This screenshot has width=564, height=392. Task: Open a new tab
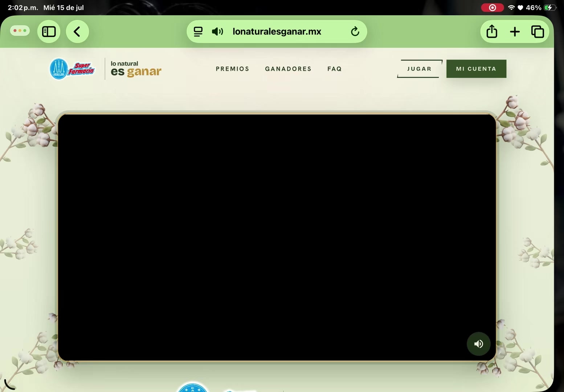pyautogui.click(x=515, y=32)
